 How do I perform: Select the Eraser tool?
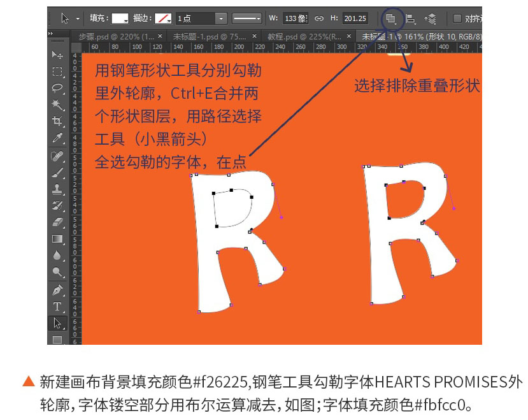[x=57, y=222]
